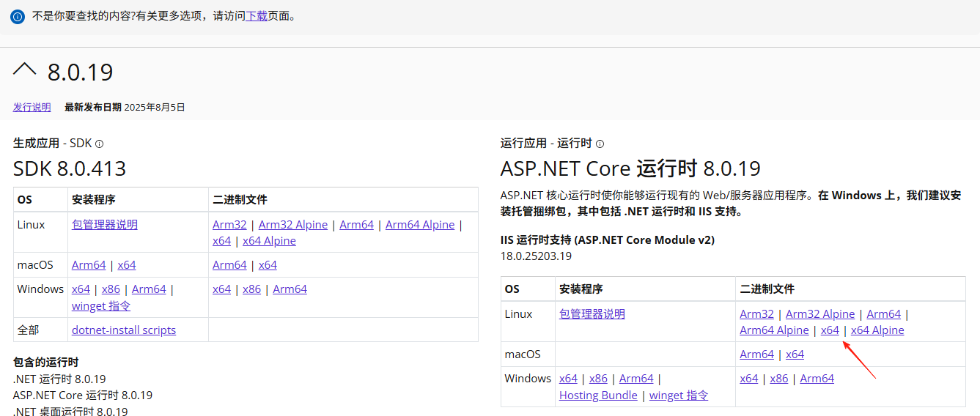Download SDK Windows x86 binary
The height and width of the screenshot is (416, 980).
[251, 289]
